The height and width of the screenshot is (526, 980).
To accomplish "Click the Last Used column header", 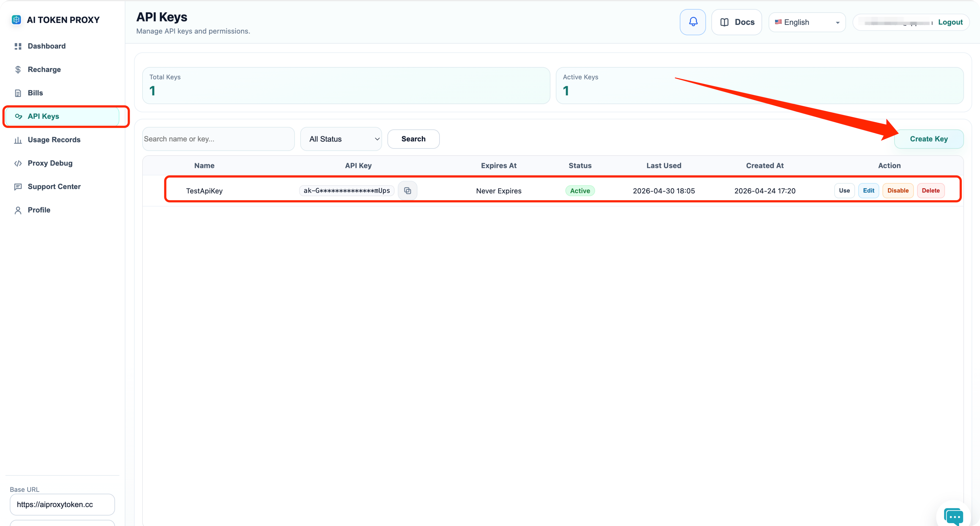I will [664, 166].
